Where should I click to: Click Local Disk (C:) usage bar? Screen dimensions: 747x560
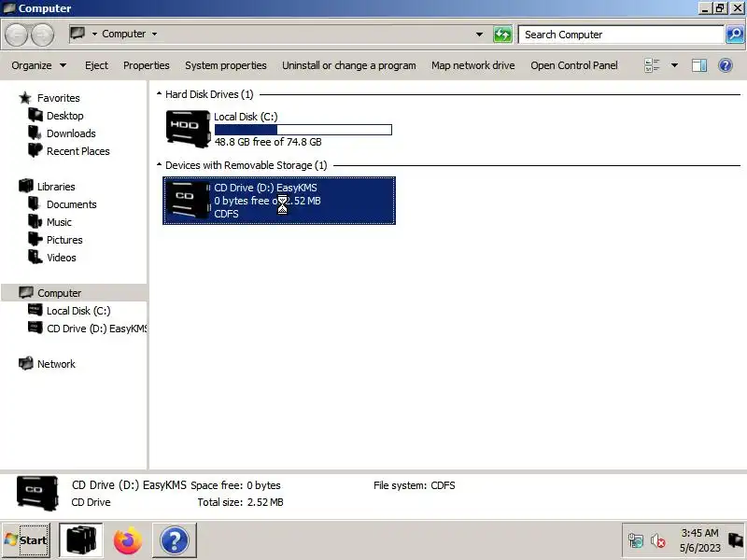pos(303,130)
